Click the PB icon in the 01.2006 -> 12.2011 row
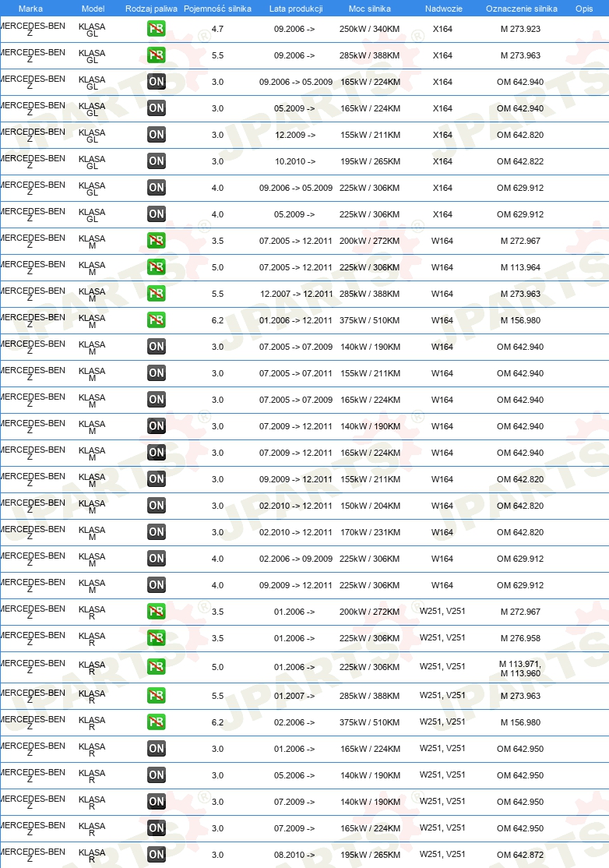Viewport: 609px width, 868px height. click(x=157, y=320)
